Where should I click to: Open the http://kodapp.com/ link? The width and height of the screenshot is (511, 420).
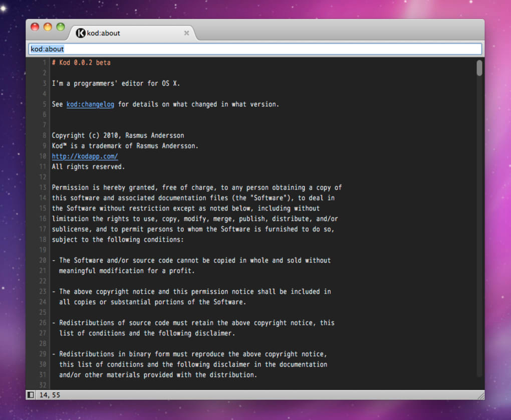pos(85,156)
